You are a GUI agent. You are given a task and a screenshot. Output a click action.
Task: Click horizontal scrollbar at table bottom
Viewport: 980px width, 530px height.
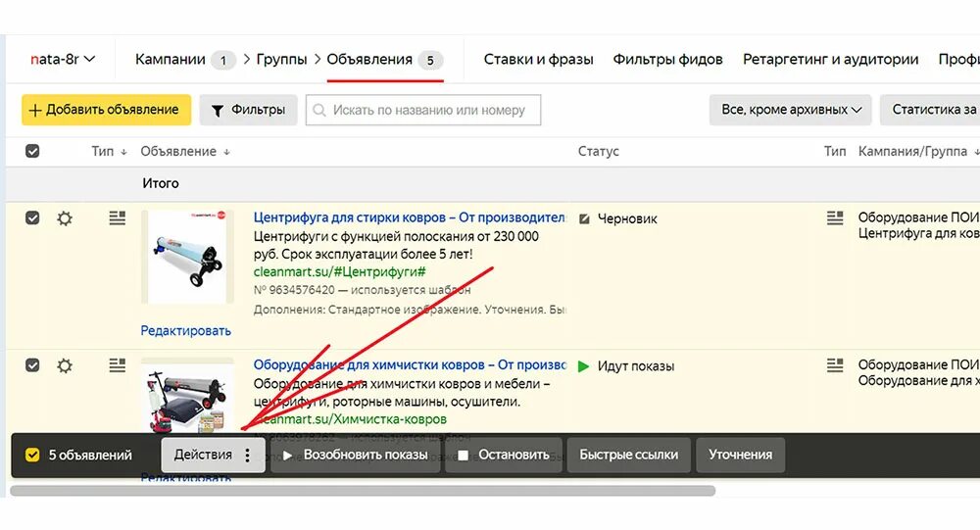click(x=363, y=491)
